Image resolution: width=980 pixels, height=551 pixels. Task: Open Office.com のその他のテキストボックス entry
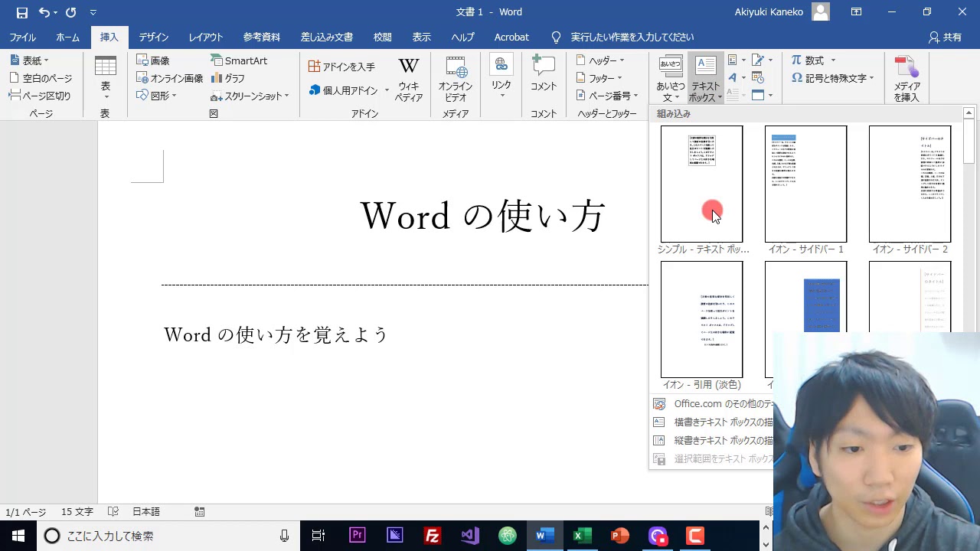coord(712,404)
